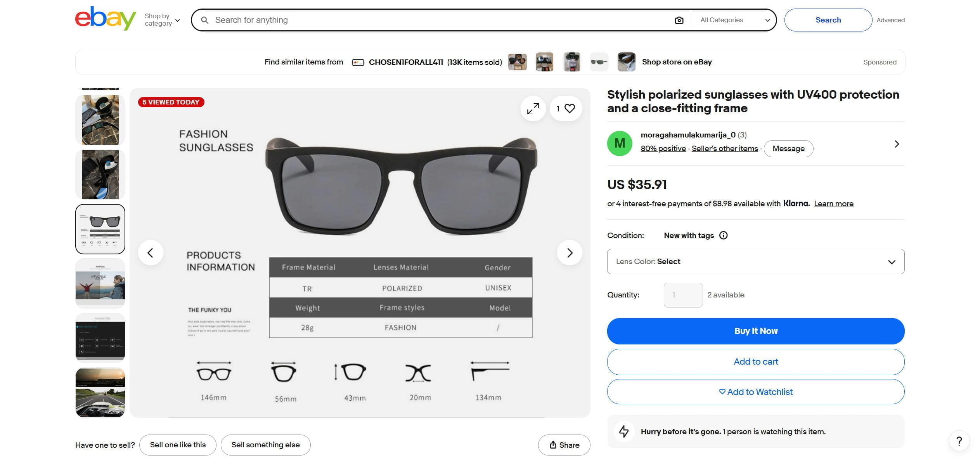The height and width of the screenshot is (459, 980).
Task: Open first sponsored store item thumbnail
Action: (x=518, y=62)
